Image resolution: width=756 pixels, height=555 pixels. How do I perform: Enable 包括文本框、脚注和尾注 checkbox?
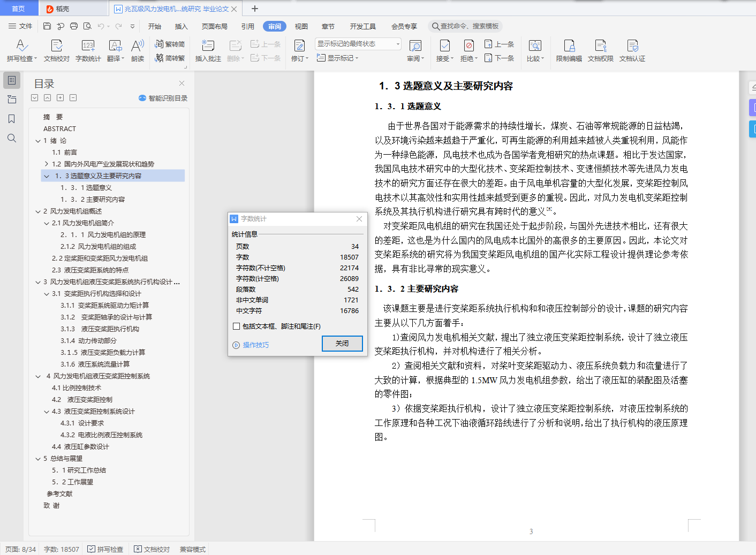(x=236, y=326)
